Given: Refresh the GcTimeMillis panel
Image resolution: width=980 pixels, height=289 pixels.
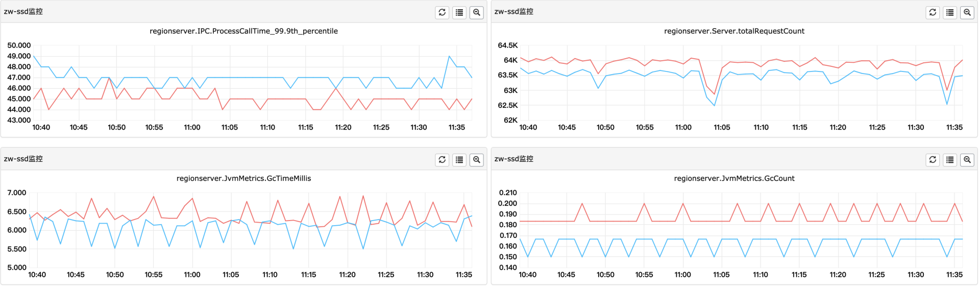Looking at the screenshot, I should point(442,160).
